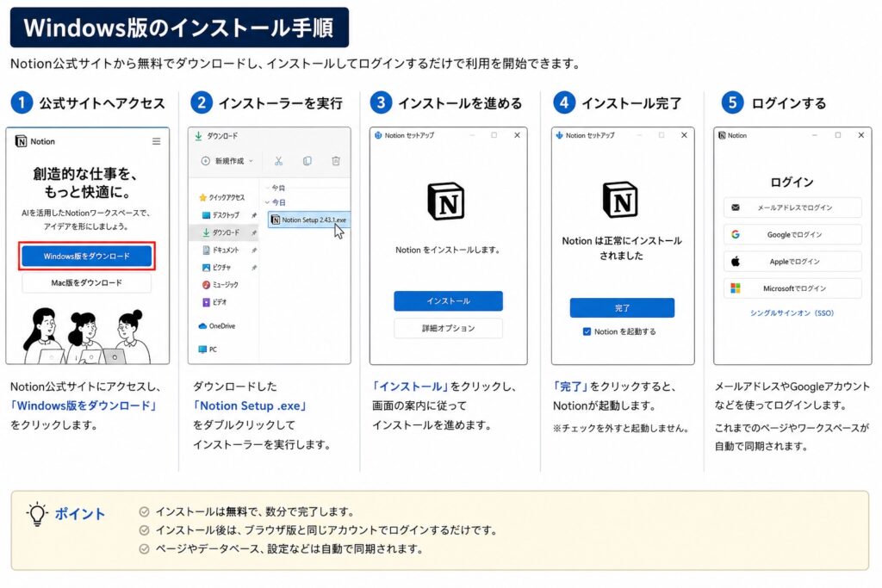Open ドキュメント folder in sidebar
This screenshot has height=588, width=882.
pyautogui.click(x=220, y=250)
